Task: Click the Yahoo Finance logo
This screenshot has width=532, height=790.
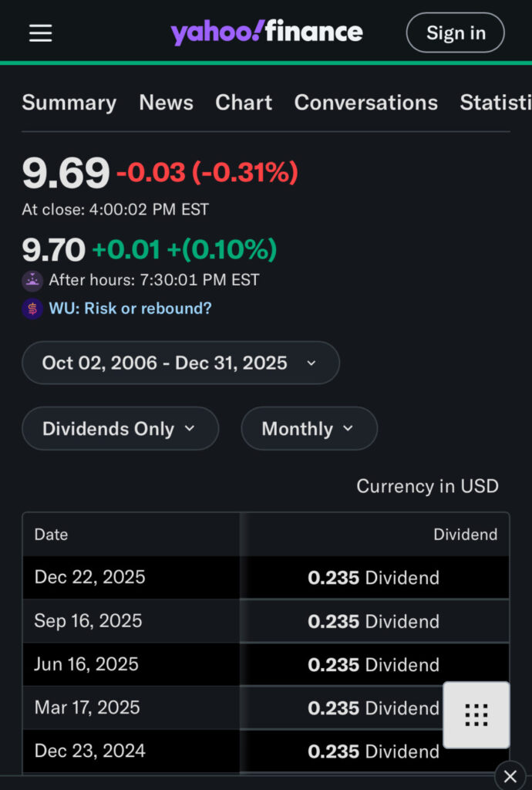Action: click(267, 32)
